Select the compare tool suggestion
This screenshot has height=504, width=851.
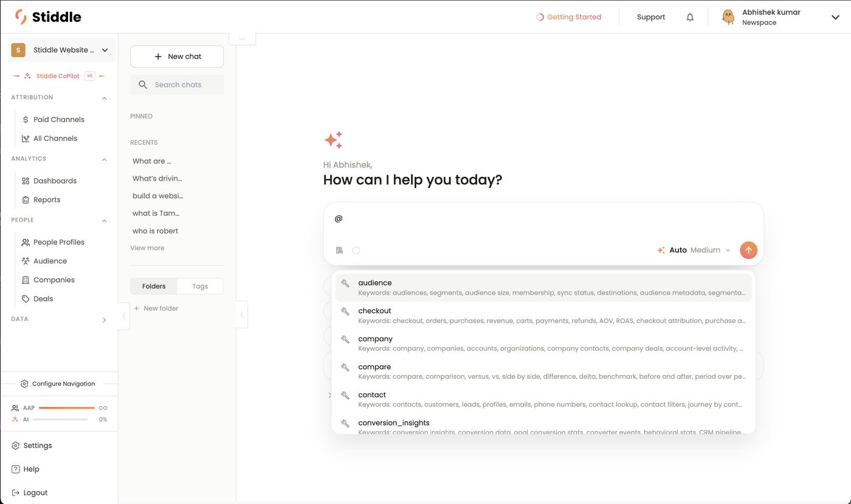point(543,371)
